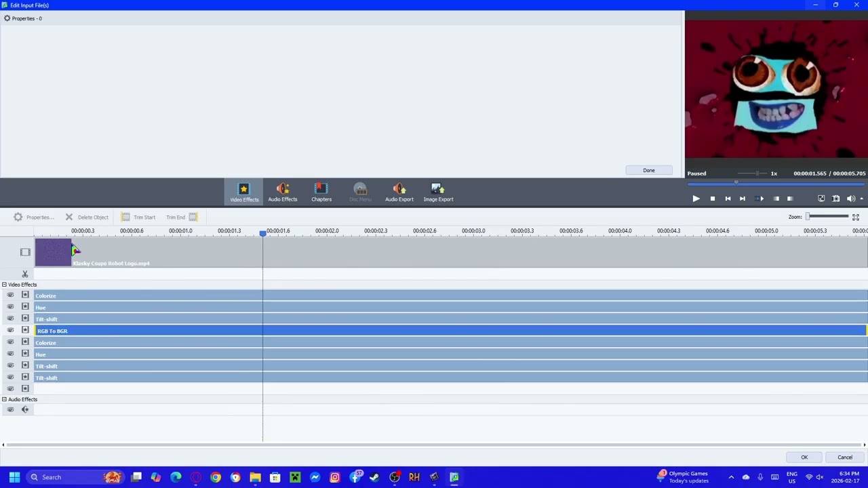Switch to the Chapters tab
This screenshot has height=488, width=868.
click(x=321, y=192)
